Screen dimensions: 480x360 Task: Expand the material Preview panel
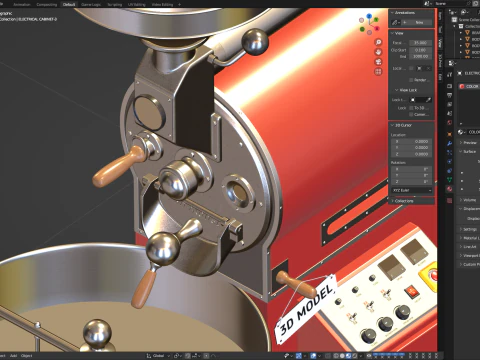(469, 143)
